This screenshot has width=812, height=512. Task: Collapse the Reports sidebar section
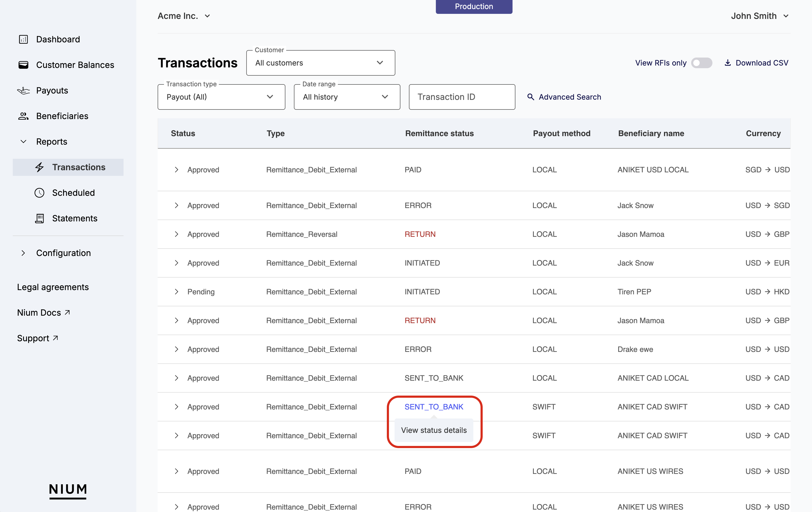coord(23,142)
